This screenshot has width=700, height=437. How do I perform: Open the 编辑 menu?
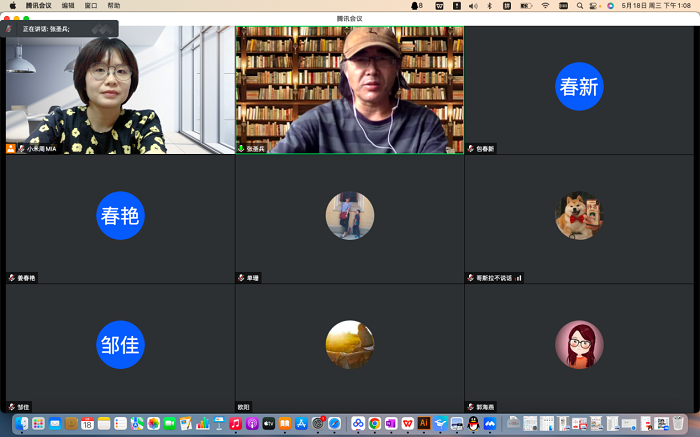pyautogui.click(x=68, y=5)
